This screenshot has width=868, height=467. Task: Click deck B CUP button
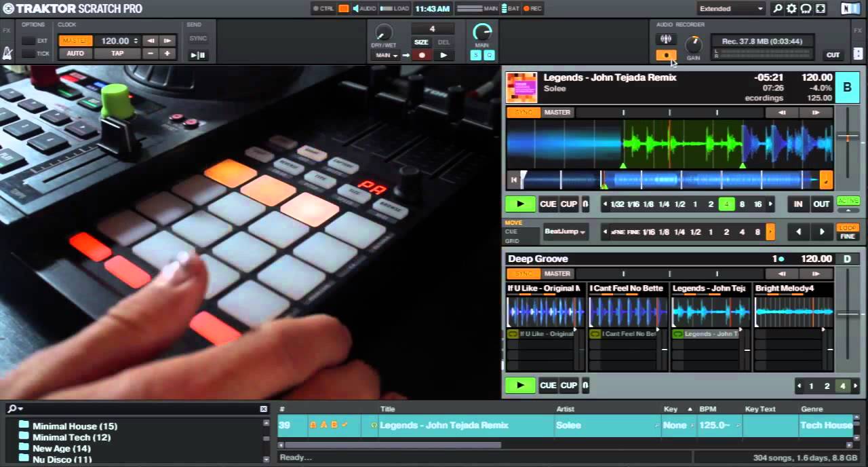coord(569,204)
